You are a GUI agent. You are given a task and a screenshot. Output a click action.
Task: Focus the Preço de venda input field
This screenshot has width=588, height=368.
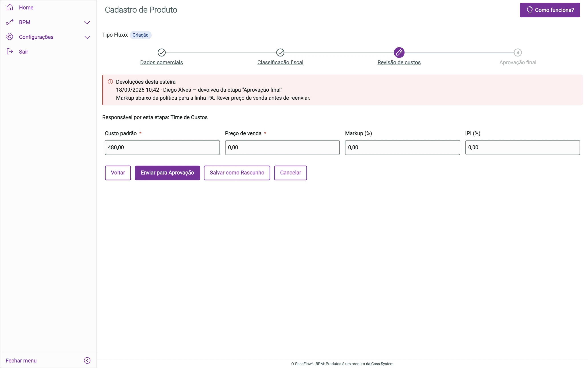tap(282, 147)
